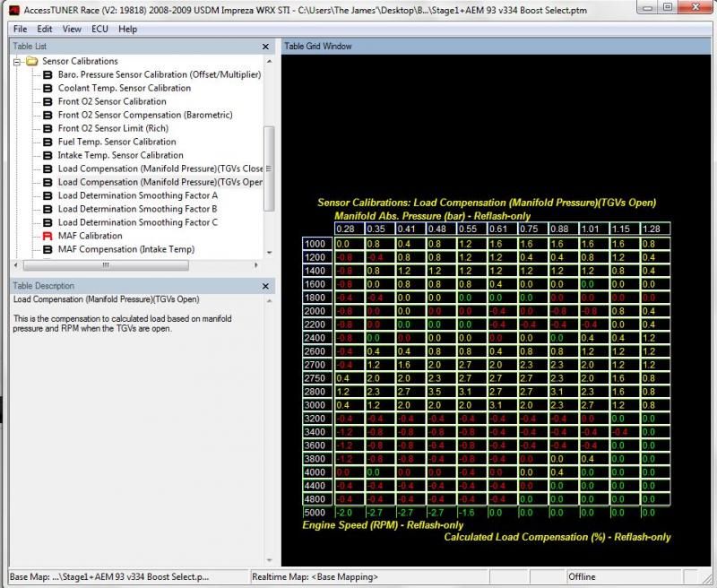Screen dimensions: 717x588
Task: Click the AccessTUNER app icon in title bar
Action: (x=14, y=10)
